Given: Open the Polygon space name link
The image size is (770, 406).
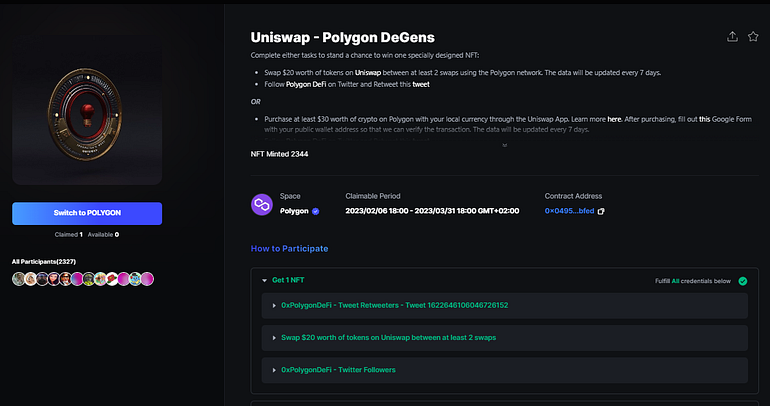Looking at the screenshot, I should click(294, 211).
